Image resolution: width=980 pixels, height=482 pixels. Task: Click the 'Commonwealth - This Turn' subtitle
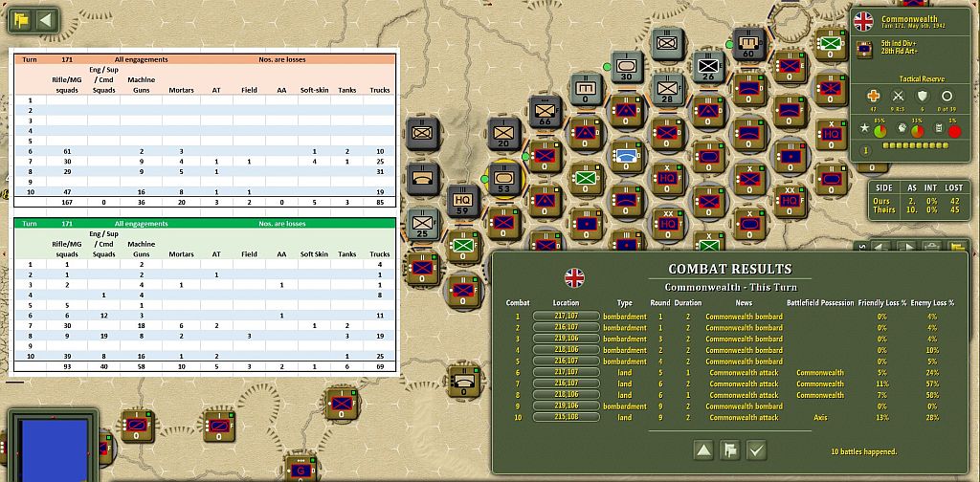tap(730, 287)
